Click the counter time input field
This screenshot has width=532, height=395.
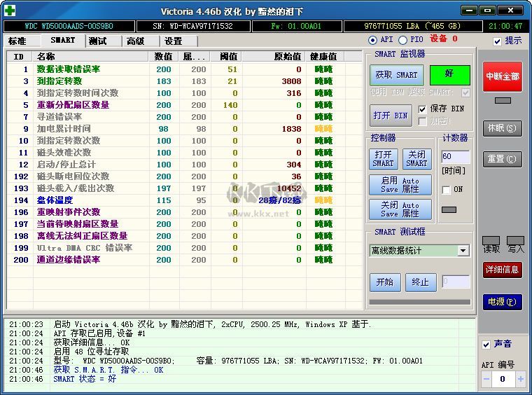456,157
